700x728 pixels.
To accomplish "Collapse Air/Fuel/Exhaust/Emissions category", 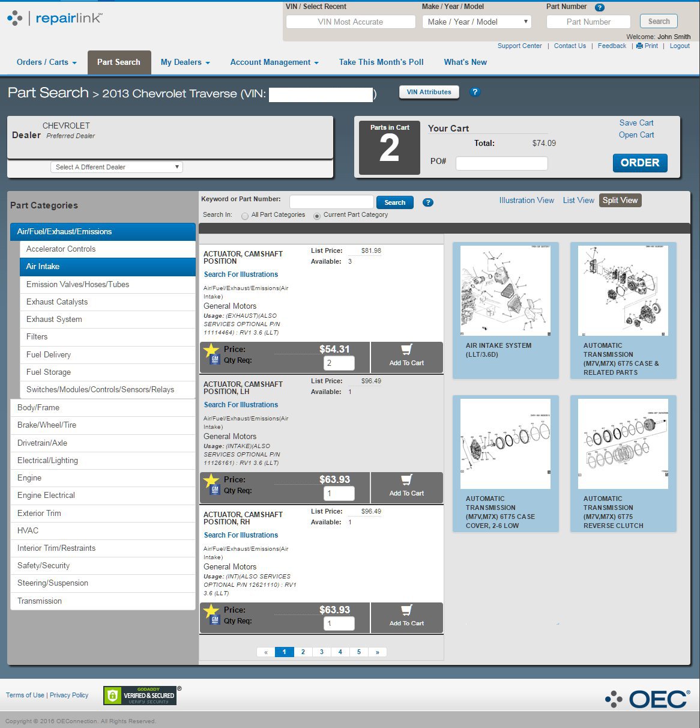I will click(103, 231).
